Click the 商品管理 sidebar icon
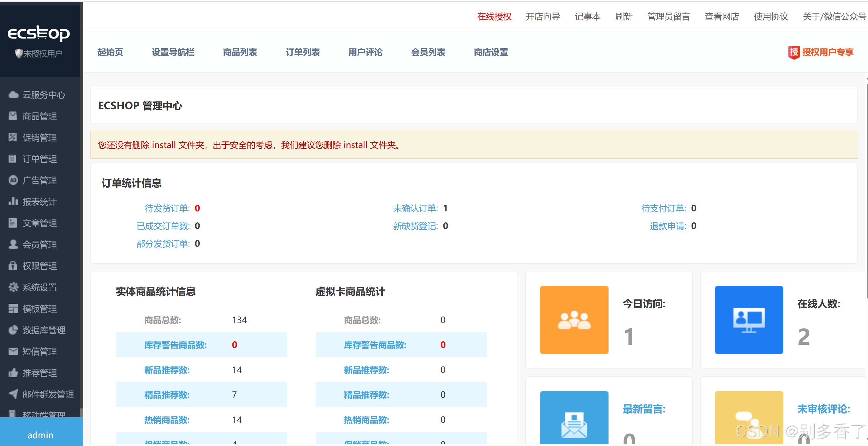 pos(13,116)
